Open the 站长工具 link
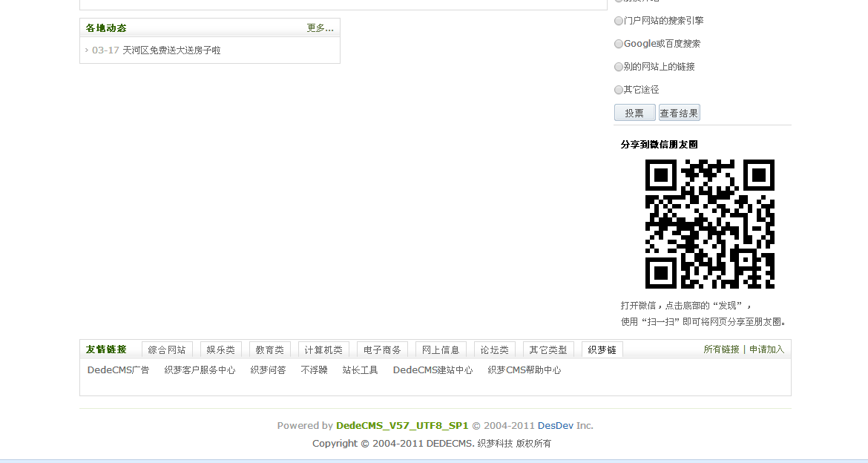This screenshot has width=868, height=463. point(360,370)
